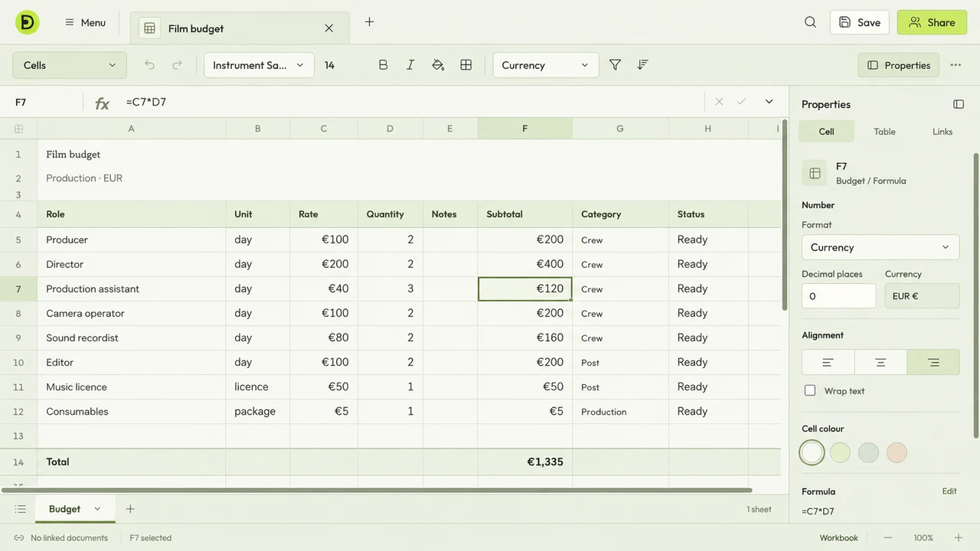Open the Format dropdown in Properties panel
This screenshot has height=551, width=980.
(x=880, y=247)
